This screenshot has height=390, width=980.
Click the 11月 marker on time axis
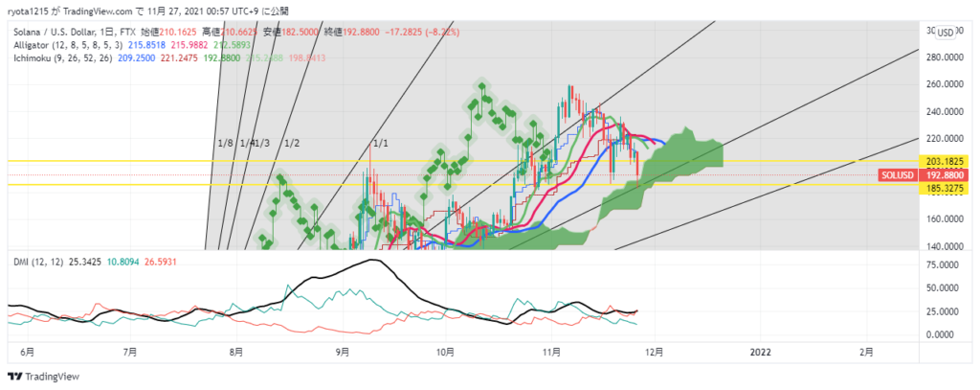pos(550,353)
